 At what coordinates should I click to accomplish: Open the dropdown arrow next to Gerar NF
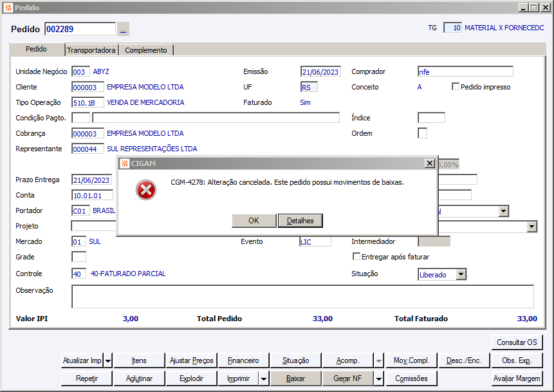[379, 378]
